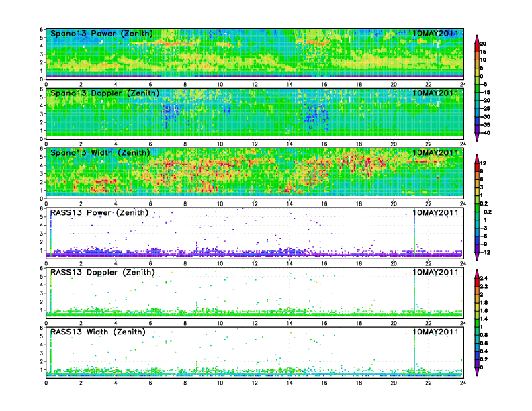Image resolution: width=532 pixels, height=411 pixels.
Task: Click the bottom color bar scaled 2.4 to 0
Action: click(x=477, y=323)
